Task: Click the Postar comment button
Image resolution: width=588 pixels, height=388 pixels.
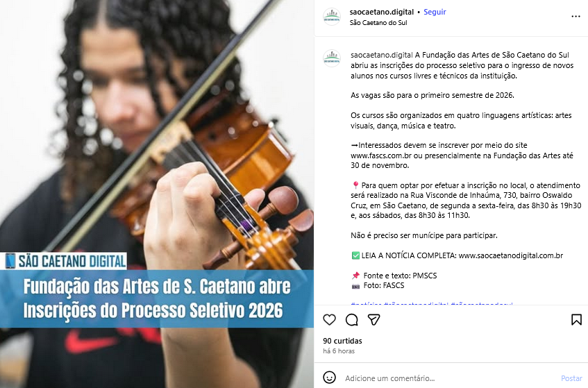Action: point(571,378)
